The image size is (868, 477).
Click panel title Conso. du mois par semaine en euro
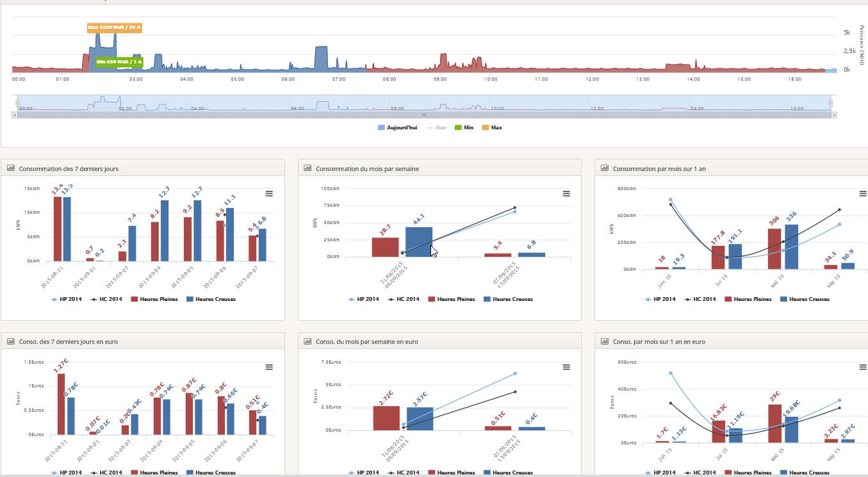[367, 342]
